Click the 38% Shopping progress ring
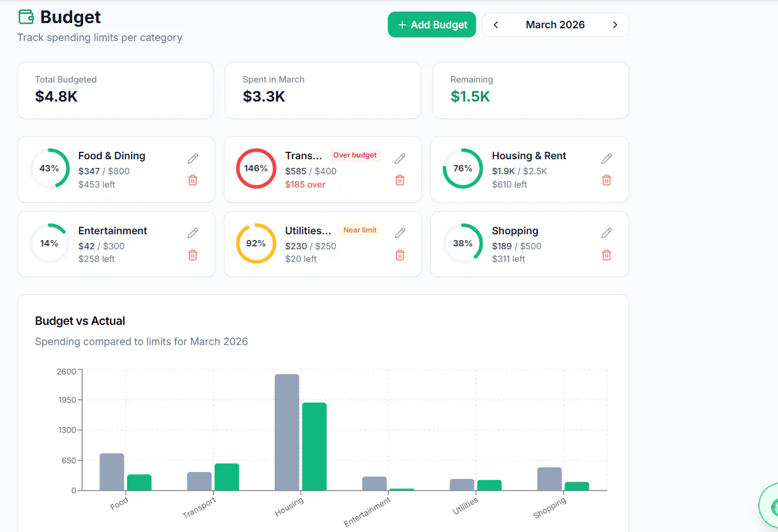This screenshot has width=778, height=532. tap(463, 243)
